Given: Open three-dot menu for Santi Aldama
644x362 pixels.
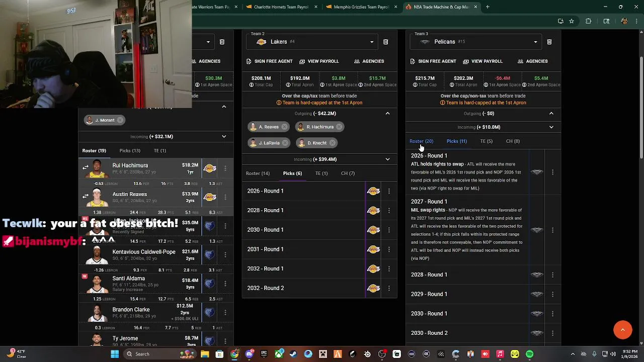Looking at the screenshot, I should click(225, 284).
